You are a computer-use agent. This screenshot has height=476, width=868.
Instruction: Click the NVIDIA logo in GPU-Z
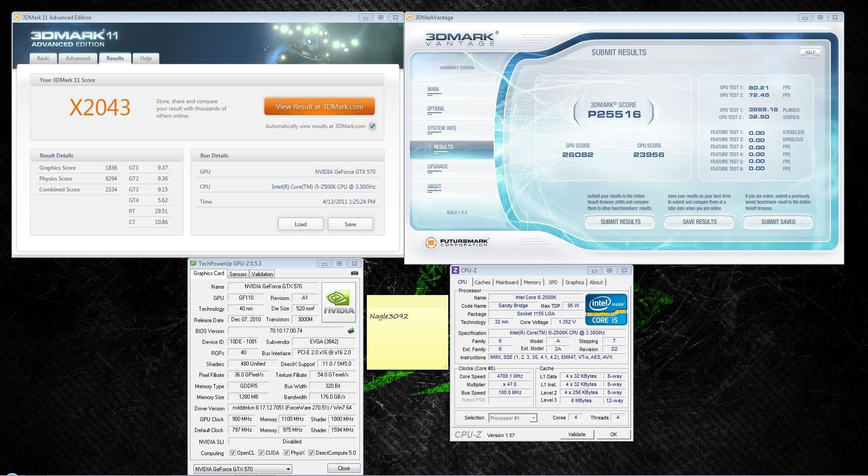pos(339,302)
